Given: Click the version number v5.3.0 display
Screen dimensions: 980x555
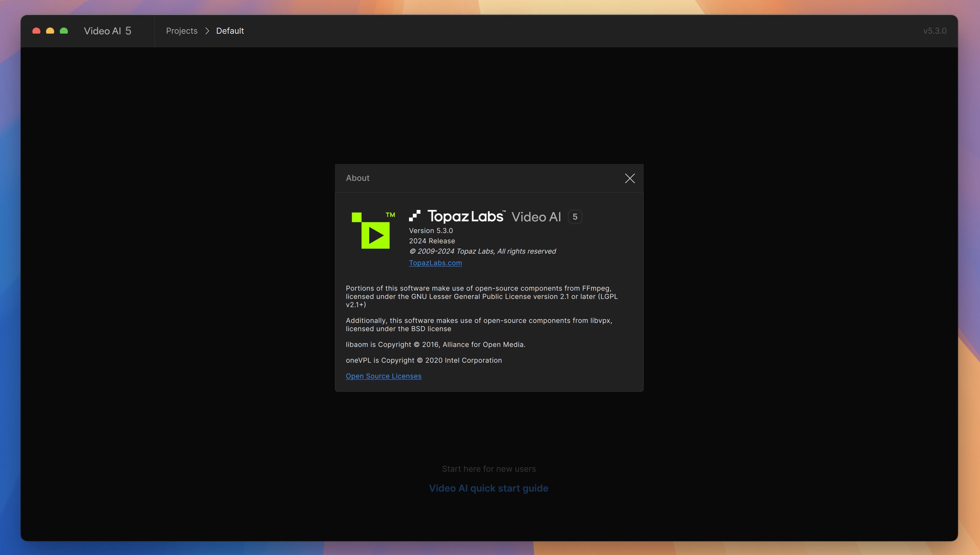Looking at the screenshot, I should pos(935,30).
